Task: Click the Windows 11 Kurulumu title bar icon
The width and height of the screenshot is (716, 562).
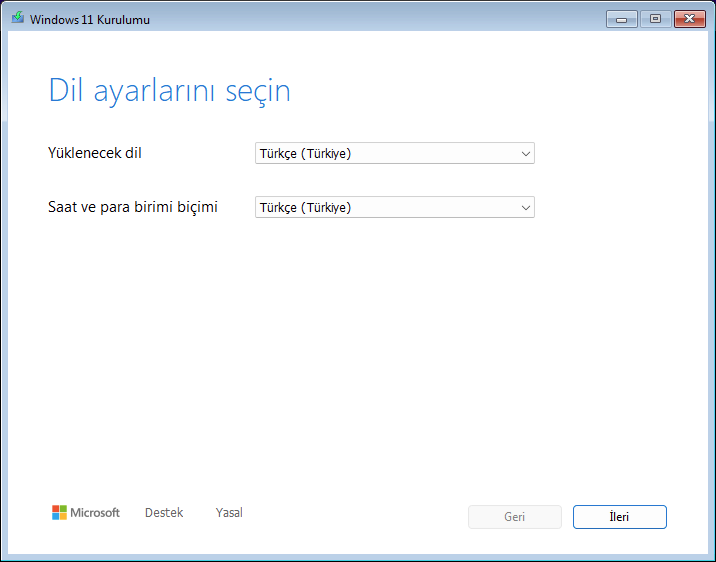Action: [x=18, y=18]
